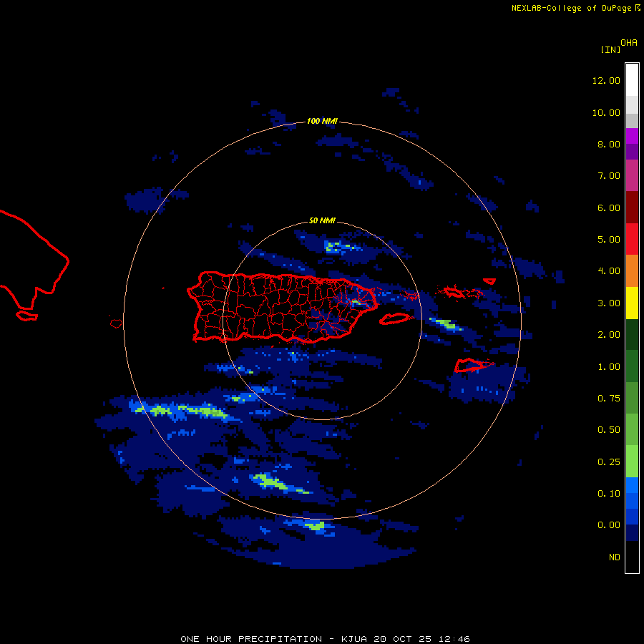
Task: Click the Mona Island outline west of Puerto Rico
Action: pyautogui.click(x=116, y=323)
